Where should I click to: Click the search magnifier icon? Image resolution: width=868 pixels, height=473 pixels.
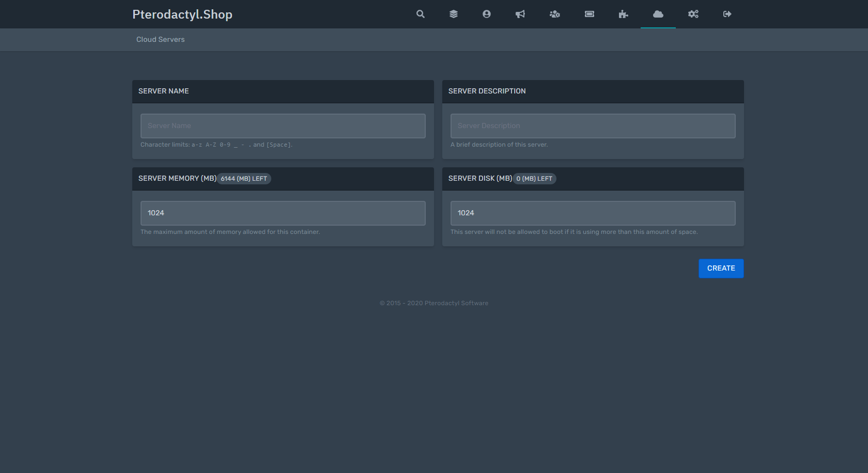coord(421,14)
